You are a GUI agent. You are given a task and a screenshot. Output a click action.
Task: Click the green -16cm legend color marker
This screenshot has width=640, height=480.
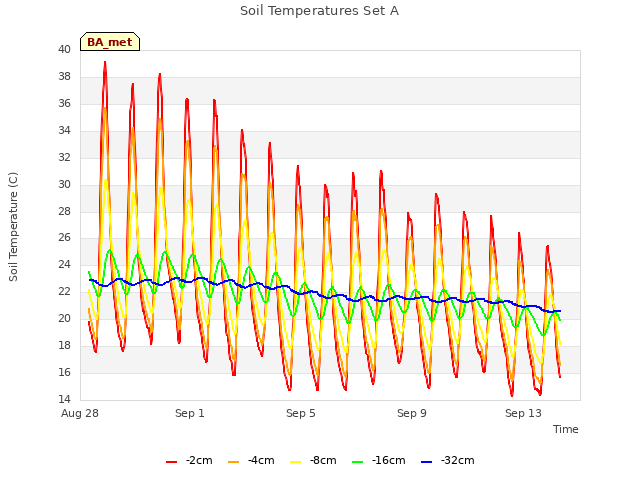pos(357,462)
